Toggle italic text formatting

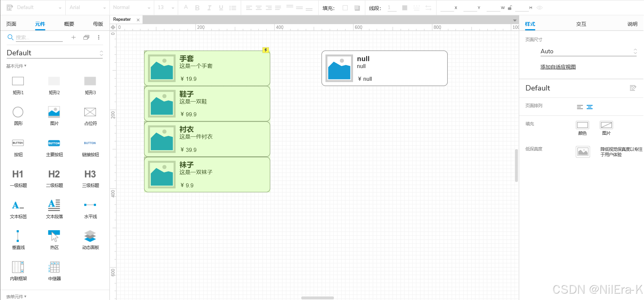click(x=209, y=8)
